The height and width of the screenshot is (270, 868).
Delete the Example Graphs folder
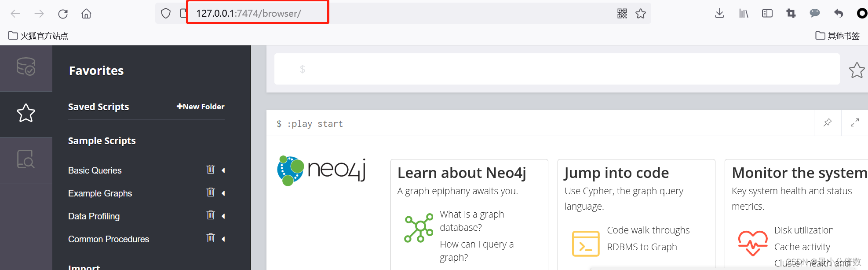pyautogui.click(x=211, y=192)
